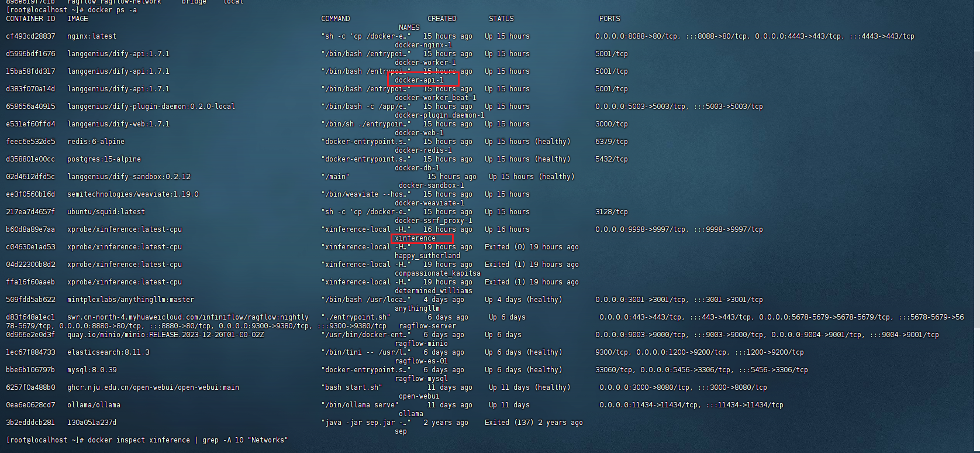Image resolution: width=980 pixels, height=453 pixels.
Task: Click container name docker-worker-1
Action: pyautogui.click(x=425, y=63)
